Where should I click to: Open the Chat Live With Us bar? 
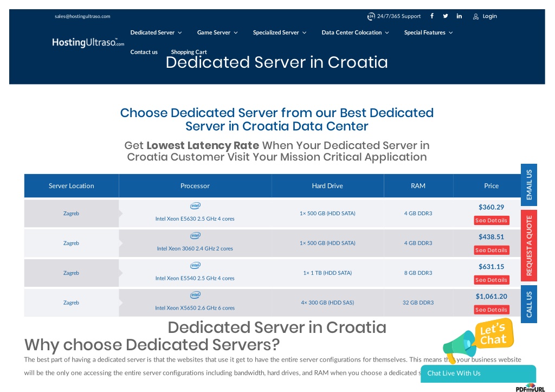pyautogui.click(x=478, y=374)
